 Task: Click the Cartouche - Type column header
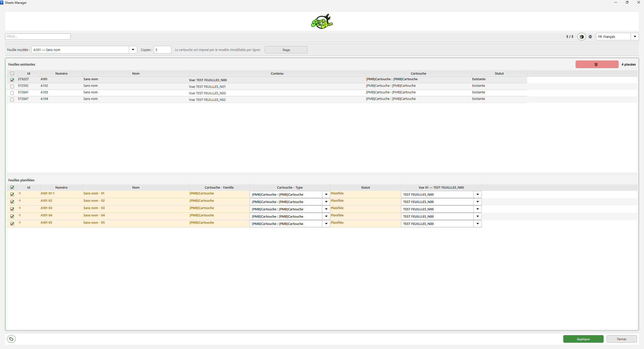(290, 187)
